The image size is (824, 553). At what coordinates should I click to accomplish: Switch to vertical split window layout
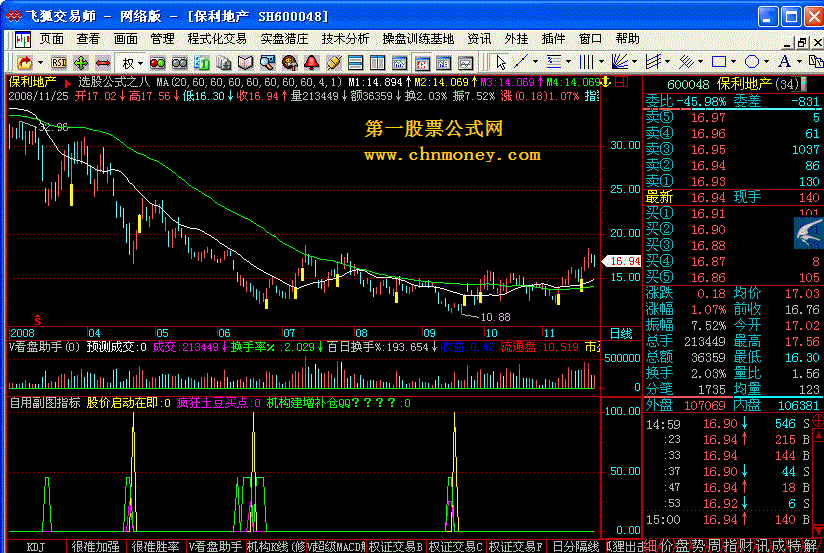(377, 63)
